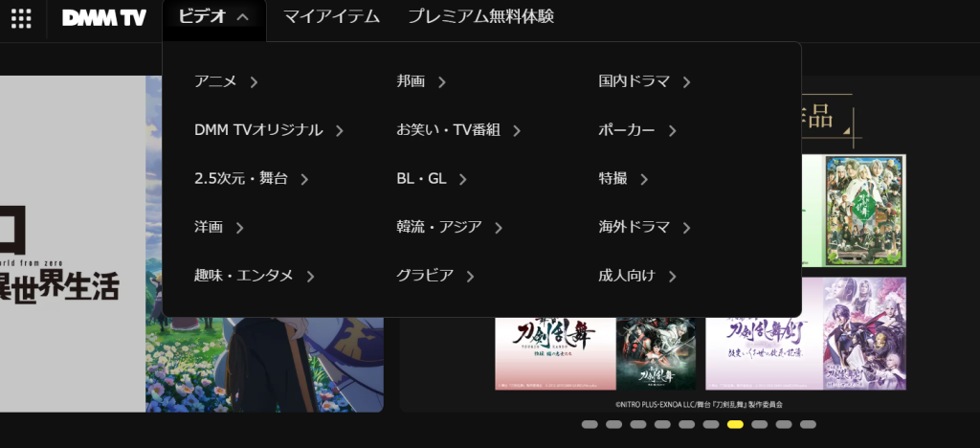Choose the 邦画 category
This screenshot has height=448, width=980.
click(411, 81)
